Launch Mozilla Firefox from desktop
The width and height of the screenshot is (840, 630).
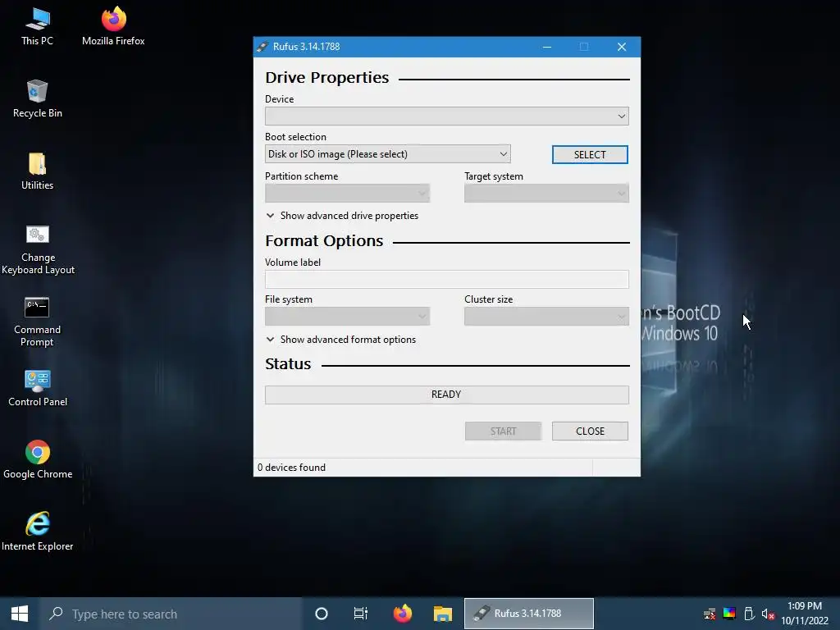[x=113, y=27]
